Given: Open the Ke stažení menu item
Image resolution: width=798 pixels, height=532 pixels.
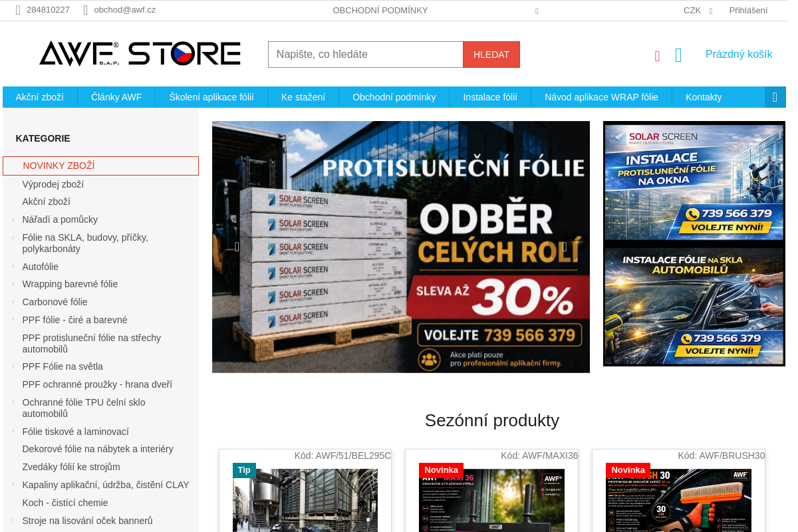Looking at the screenshot, I should (303, 97).
